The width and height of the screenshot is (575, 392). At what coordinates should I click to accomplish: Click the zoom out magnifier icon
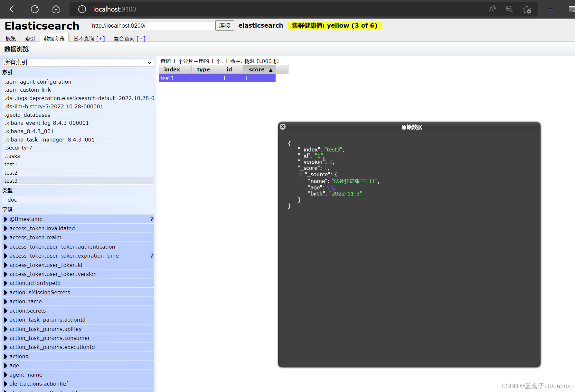(509, 9)
